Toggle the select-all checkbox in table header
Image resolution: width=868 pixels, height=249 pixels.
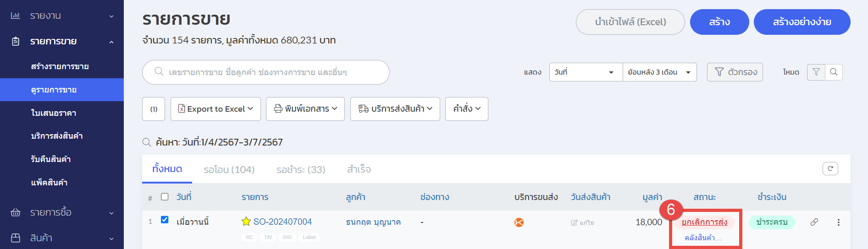point(165,197)
